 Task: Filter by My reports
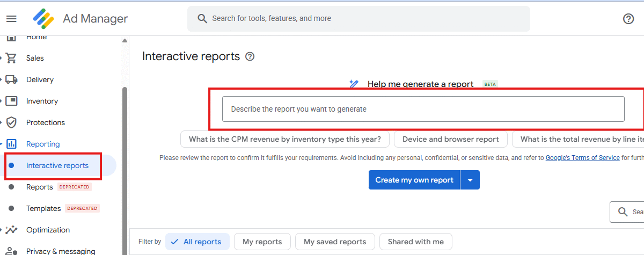(x=262, y=242)
